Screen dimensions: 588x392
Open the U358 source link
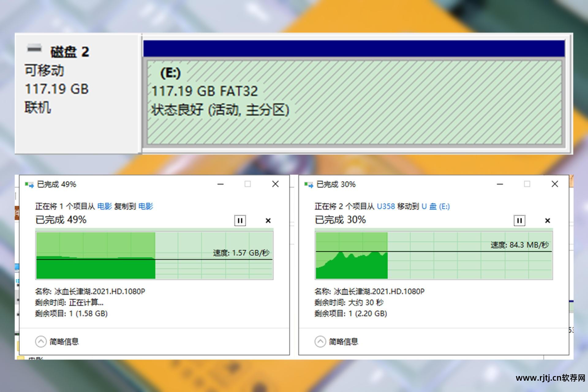click(386, 206)
